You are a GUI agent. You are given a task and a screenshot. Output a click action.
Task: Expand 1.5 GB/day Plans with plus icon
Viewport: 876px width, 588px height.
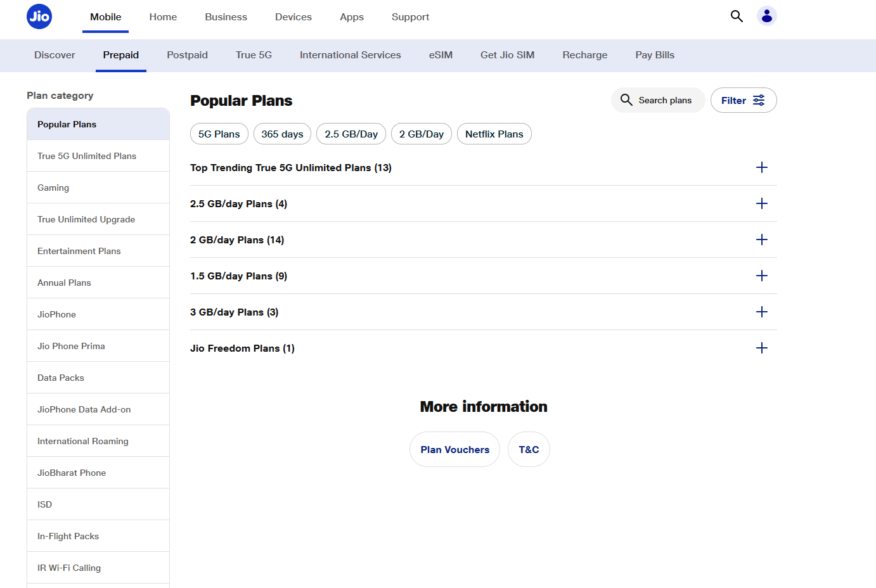coord(762,276)
